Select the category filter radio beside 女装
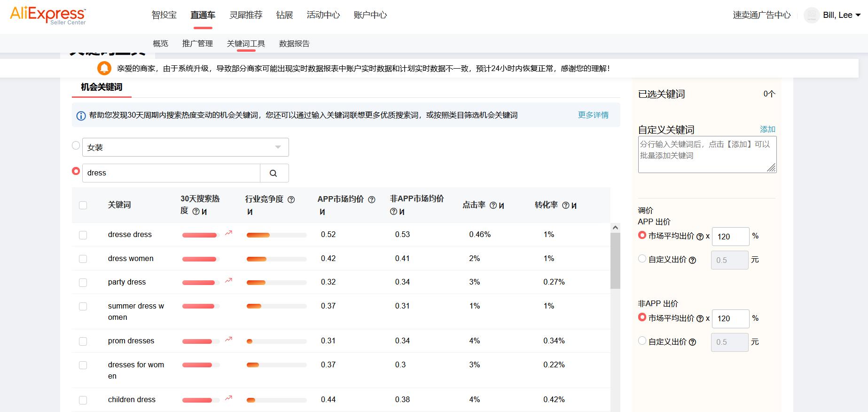 (x=76, y=146)
